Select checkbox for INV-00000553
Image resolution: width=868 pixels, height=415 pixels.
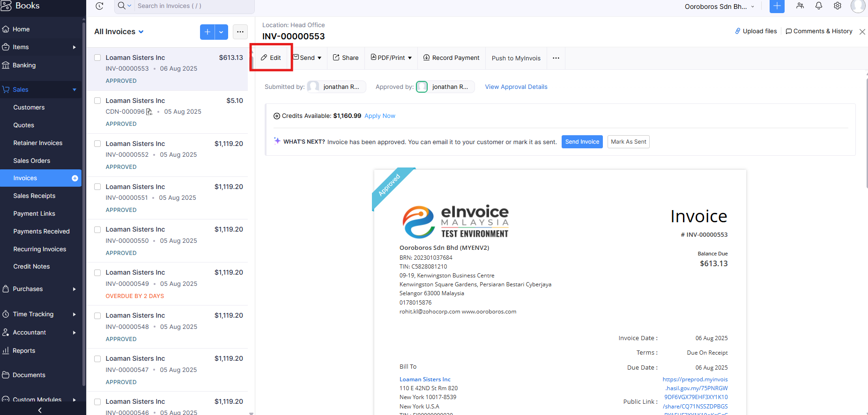[x=97, y=58]
